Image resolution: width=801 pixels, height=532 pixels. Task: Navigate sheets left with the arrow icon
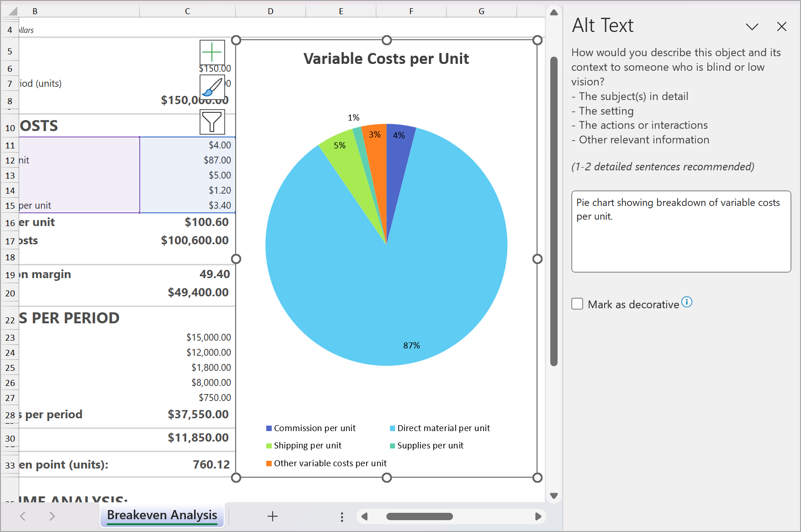pyautogui.click(x=23, y=516)
